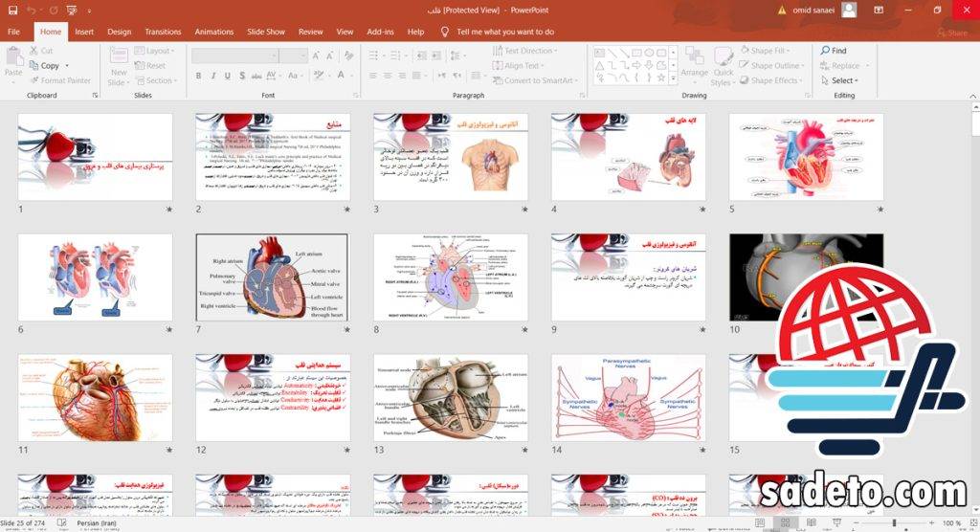Click Increase Font Size icon
This screenshot has height=532, width=980.
coord(316,55)
